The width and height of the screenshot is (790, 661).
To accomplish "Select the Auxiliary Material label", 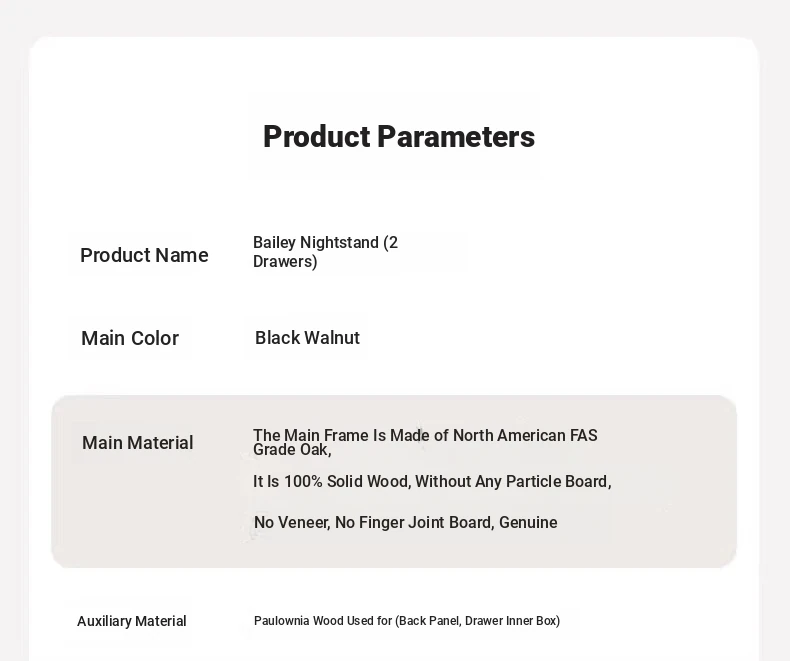I will tap(131, 621).
